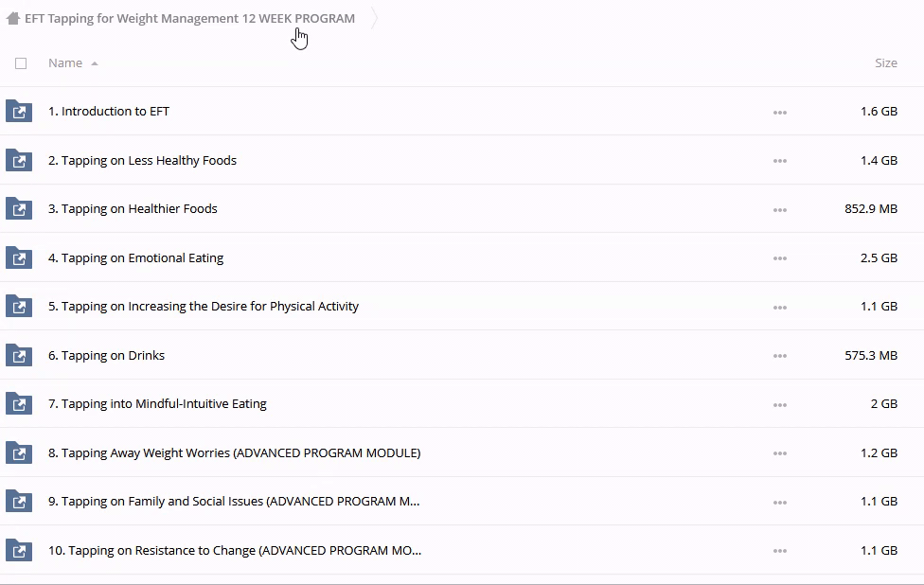Click folder icon for Tapping Away Weight Worries
The width and height of the screenshot is (924, 585).
19,453
